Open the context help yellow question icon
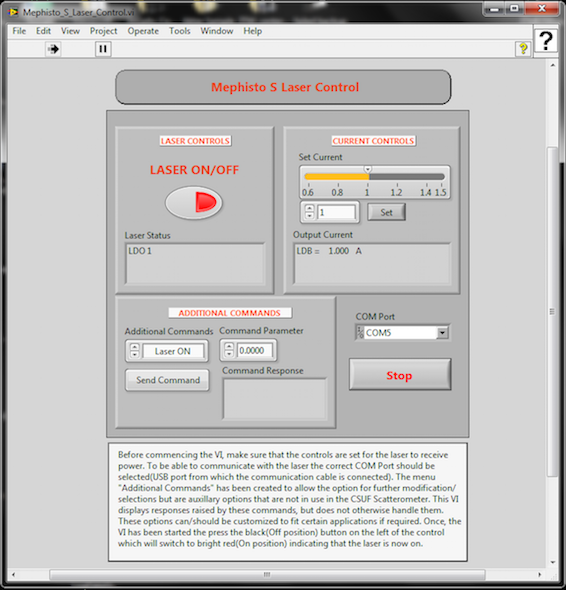The height and width of the screenshot is (590, 566). [x=523, y=49]
